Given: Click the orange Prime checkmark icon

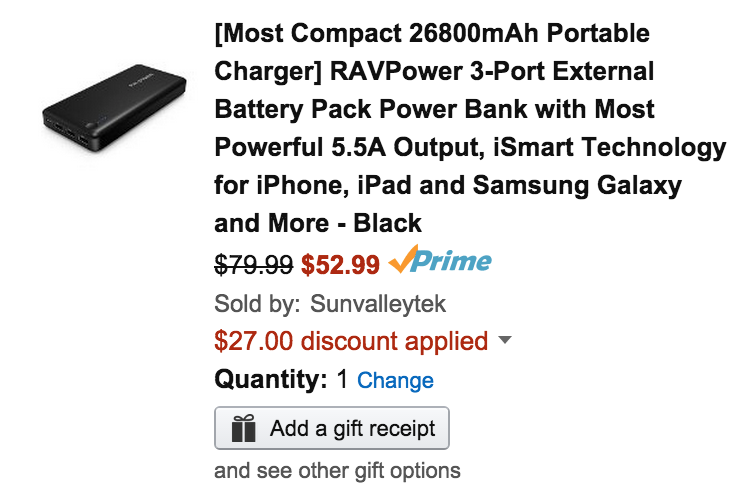Looking at the screenshot, I should pos(403,259).
